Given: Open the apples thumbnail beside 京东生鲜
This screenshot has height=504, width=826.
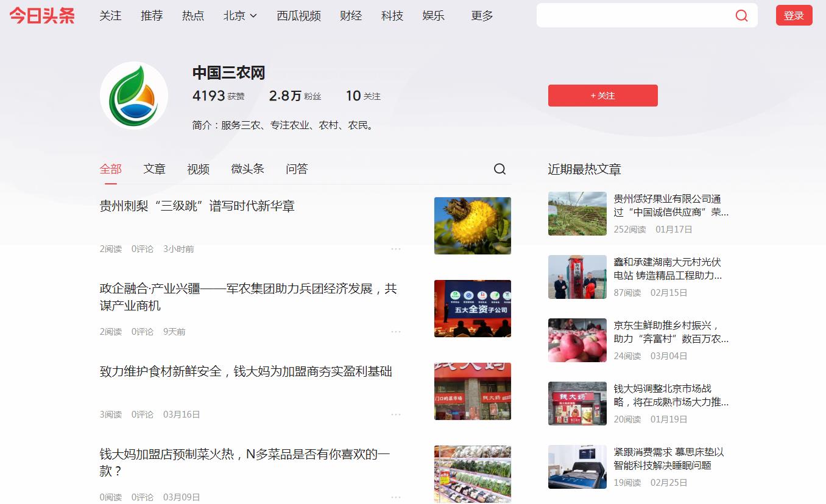Looking at the screenshot, I should click(x=577, y=340).
